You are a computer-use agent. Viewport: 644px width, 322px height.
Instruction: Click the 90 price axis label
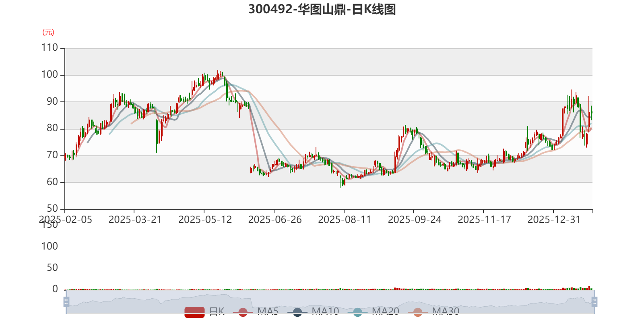pyautogui.click(x=52, y=101)
